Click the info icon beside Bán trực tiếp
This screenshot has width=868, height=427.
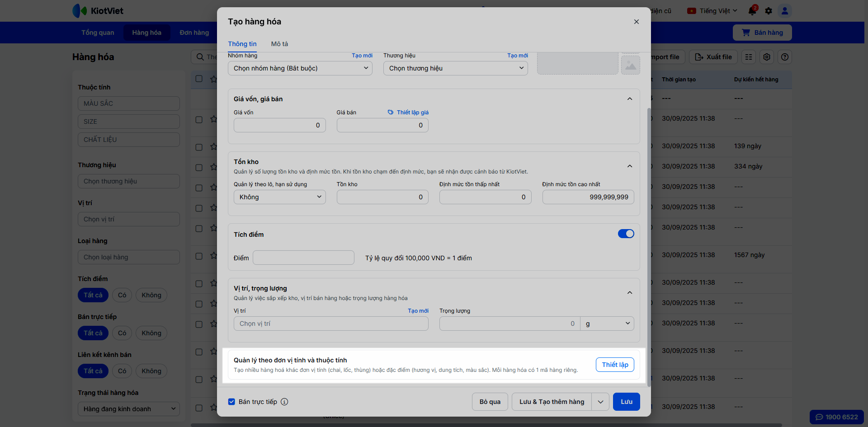pyautogui.click(x=284, y=402)
